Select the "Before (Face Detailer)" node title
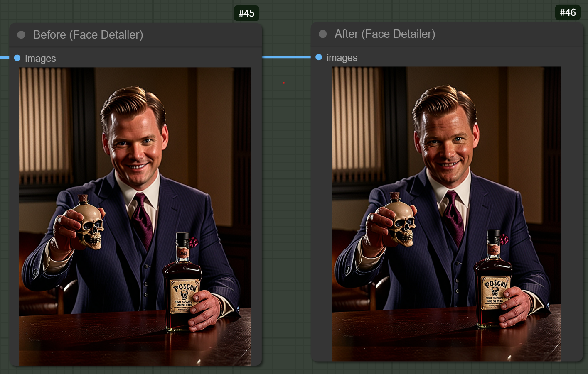The height and width of the screenshot is (374, 588). point(88,35)
